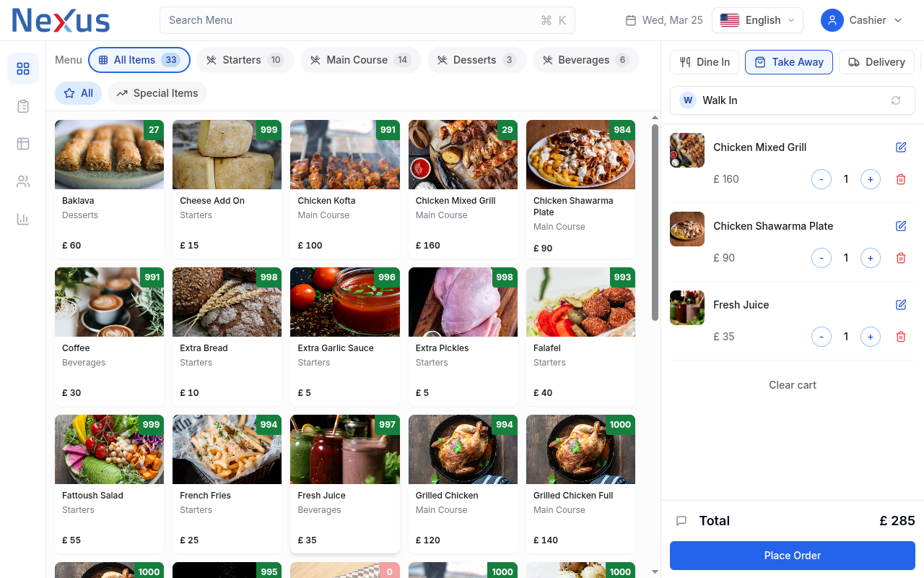The image size is (924, 578).
Task: Click the Chicken Mixed Grill cart thumbnail
Action: [x=687, y=150]
